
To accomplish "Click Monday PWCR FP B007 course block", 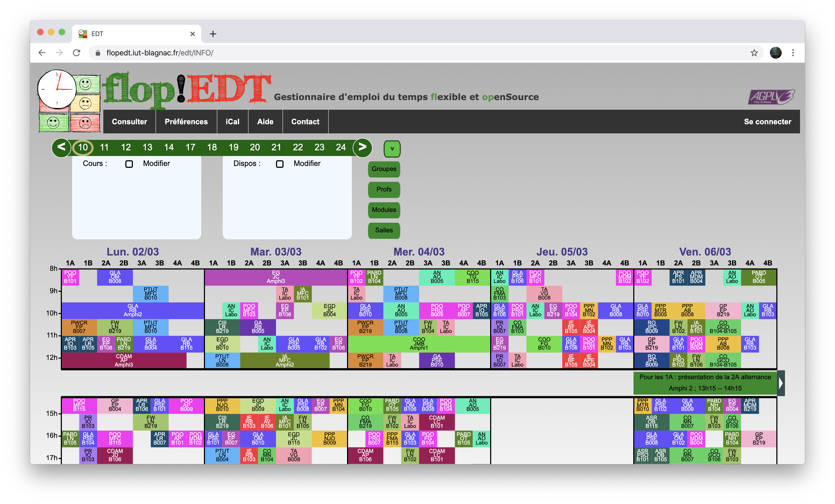I will (79, 327).
